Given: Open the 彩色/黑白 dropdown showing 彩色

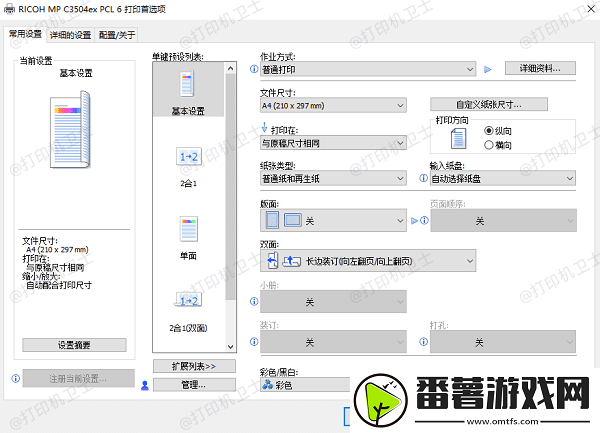Looking at the screenshot, I should 305,384.
